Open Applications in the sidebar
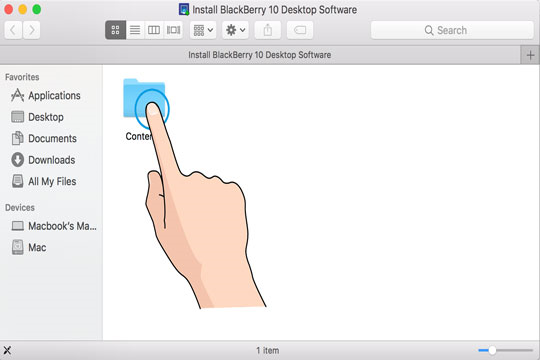This screenshot has height=360, width=540. click(x=45, y=95)
